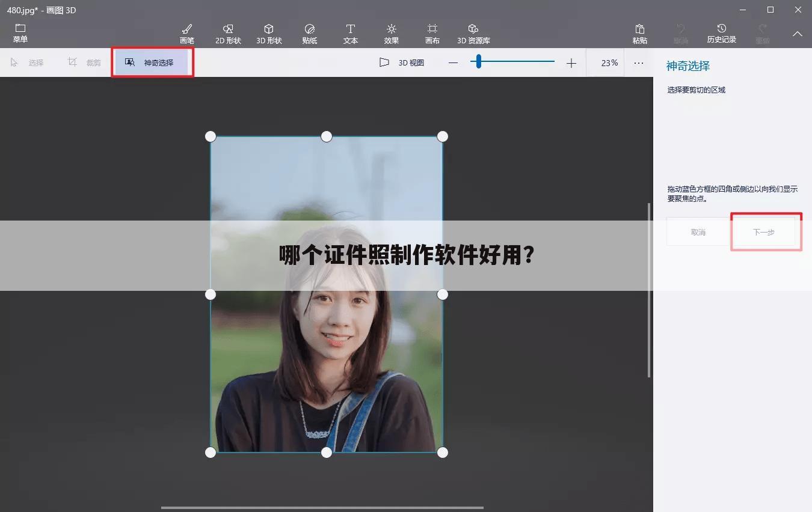This screenshot has height=512, width=812.
Task: Click the plus zoom in button
Action: 571,63
